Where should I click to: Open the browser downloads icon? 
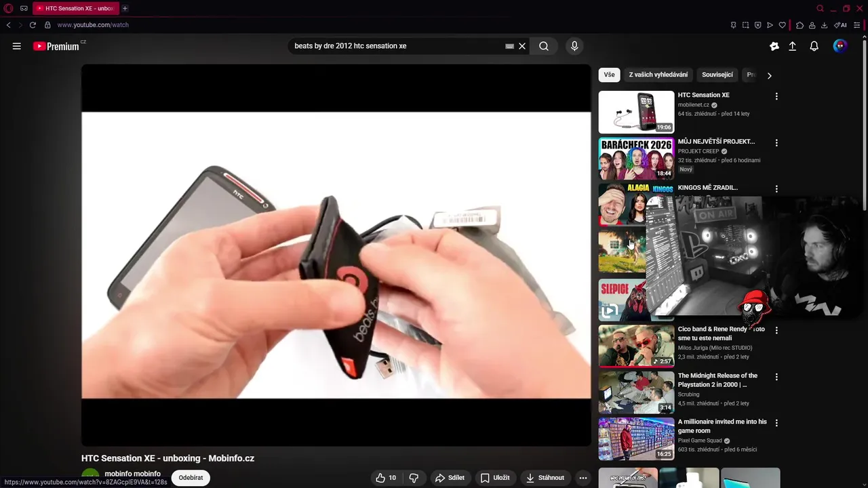[824, 25]
